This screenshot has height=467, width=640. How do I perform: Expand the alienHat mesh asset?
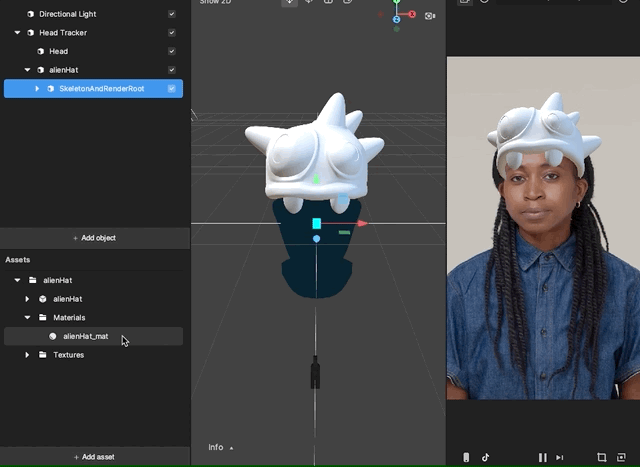27,299
